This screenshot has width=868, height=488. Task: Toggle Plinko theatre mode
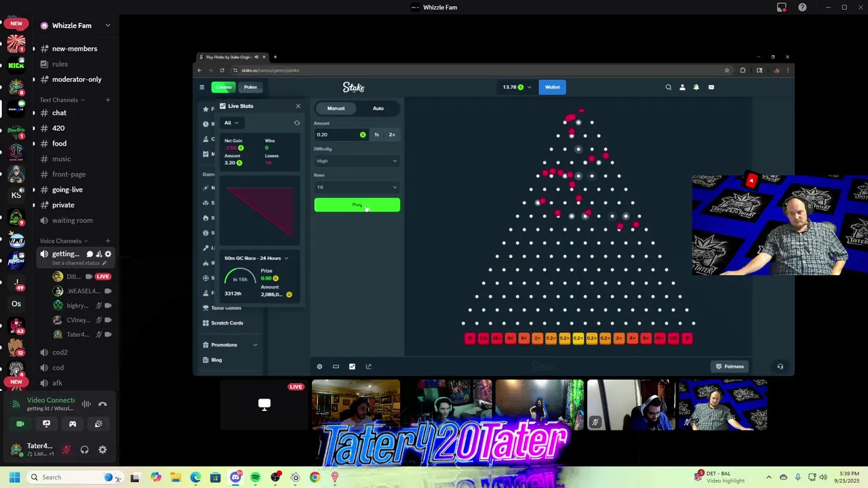[x=336, y=367]
